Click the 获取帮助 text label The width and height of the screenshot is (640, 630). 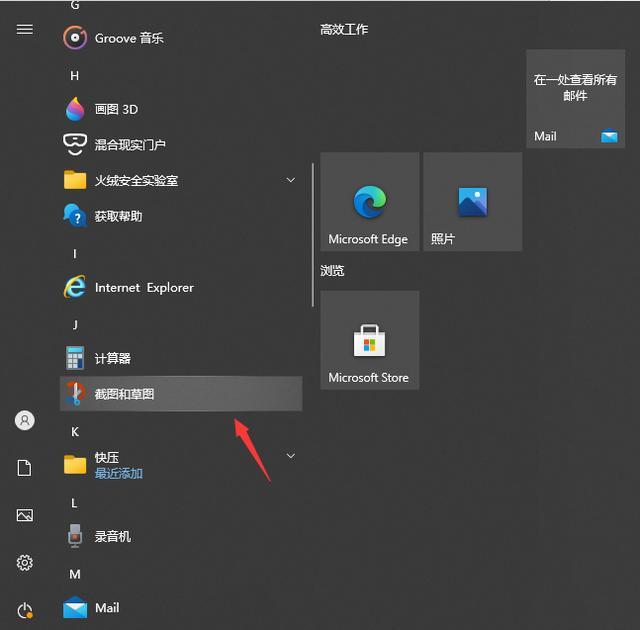118,216
